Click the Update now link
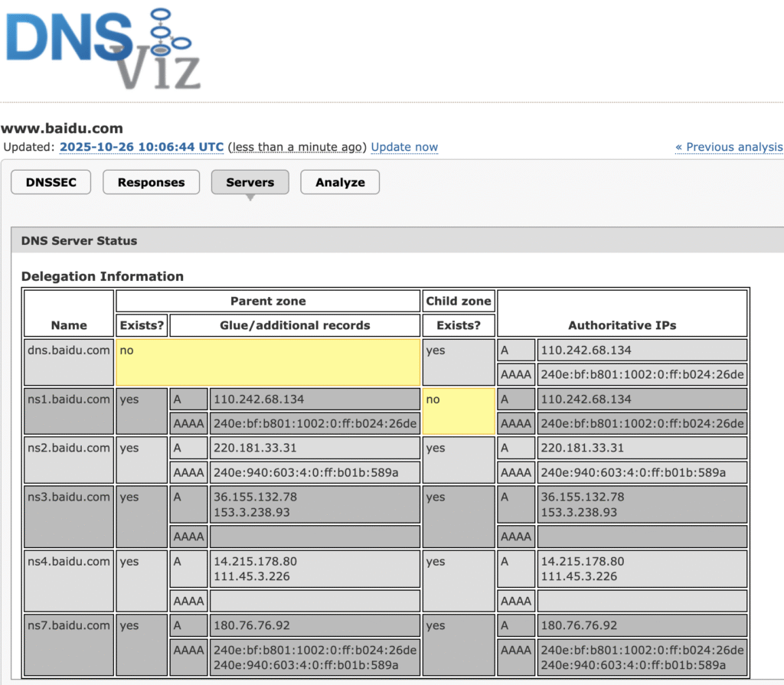 [x=404, y=147]
